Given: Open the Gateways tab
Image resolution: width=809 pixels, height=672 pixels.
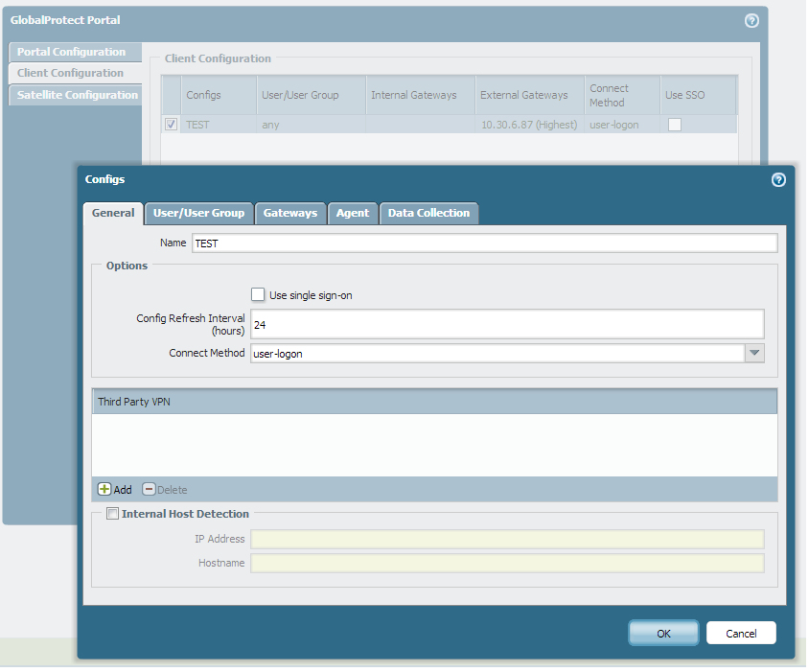Looking at the screenshot, I should pyautogui.click(x=289, y=213).
